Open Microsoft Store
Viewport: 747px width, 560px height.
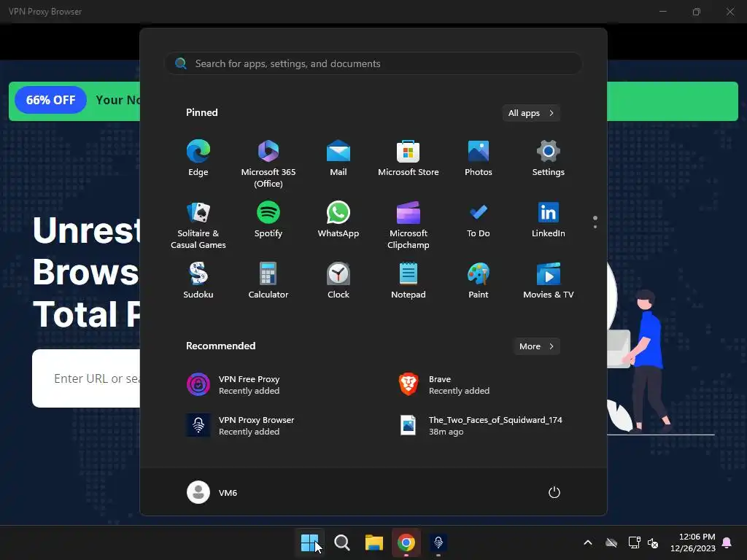pos(409,159)
